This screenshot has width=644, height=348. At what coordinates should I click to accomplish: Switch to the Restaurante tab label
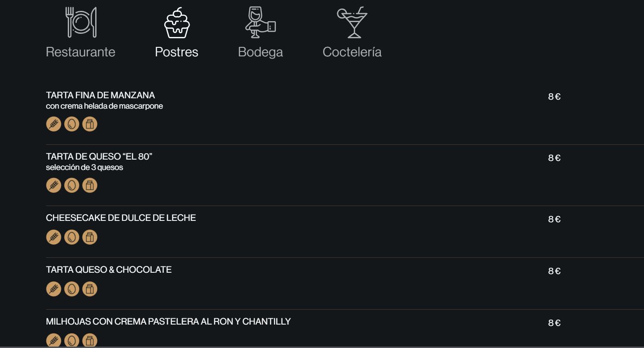(x=81, y=52)
